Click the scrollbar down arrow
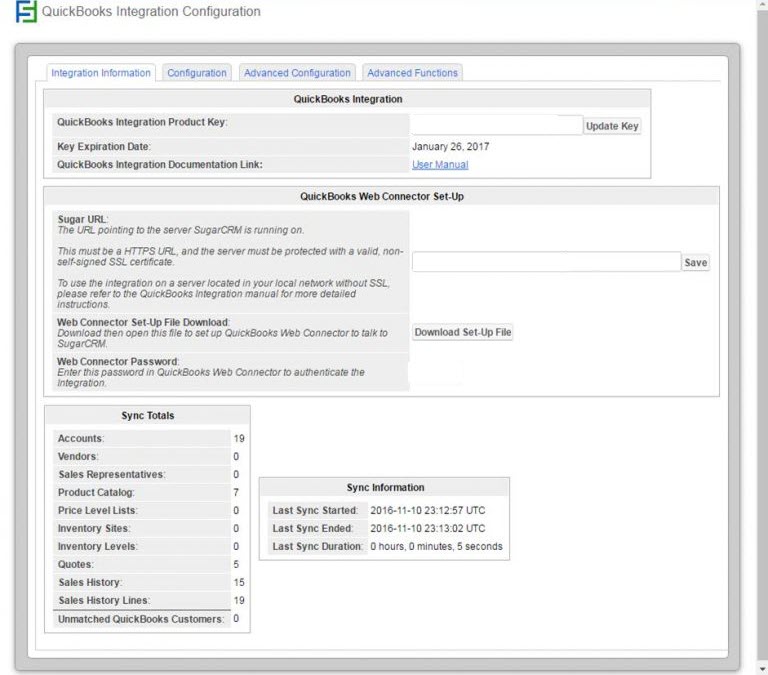Screen dimensions: 768x675 pyautogui.click(x=762, y=668)
